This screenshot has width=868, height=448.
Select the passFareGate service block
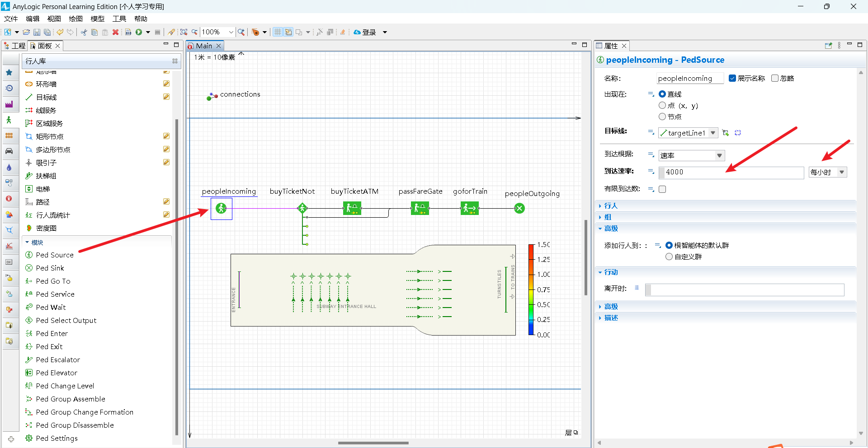pyautogui.click(x=420, y=208)
